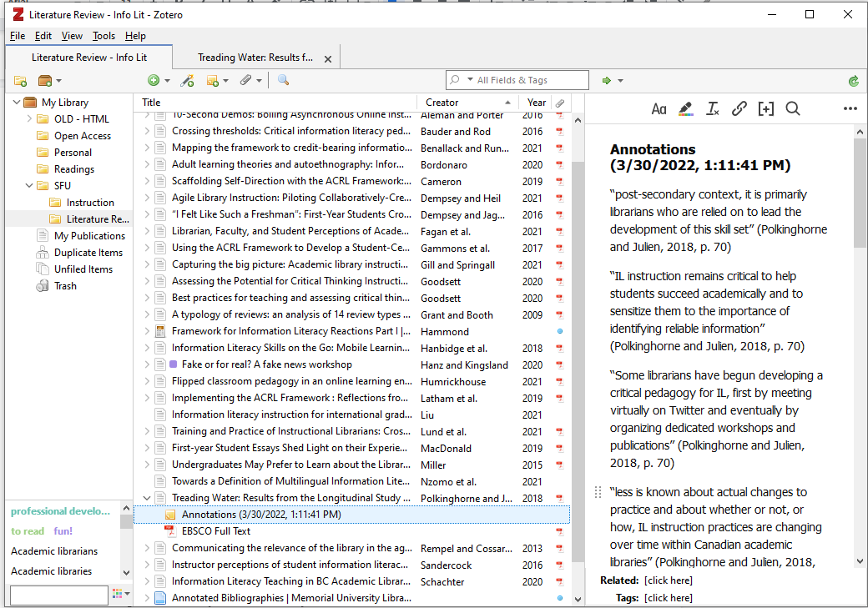Open the Tools menu

[x=103, y=36]
